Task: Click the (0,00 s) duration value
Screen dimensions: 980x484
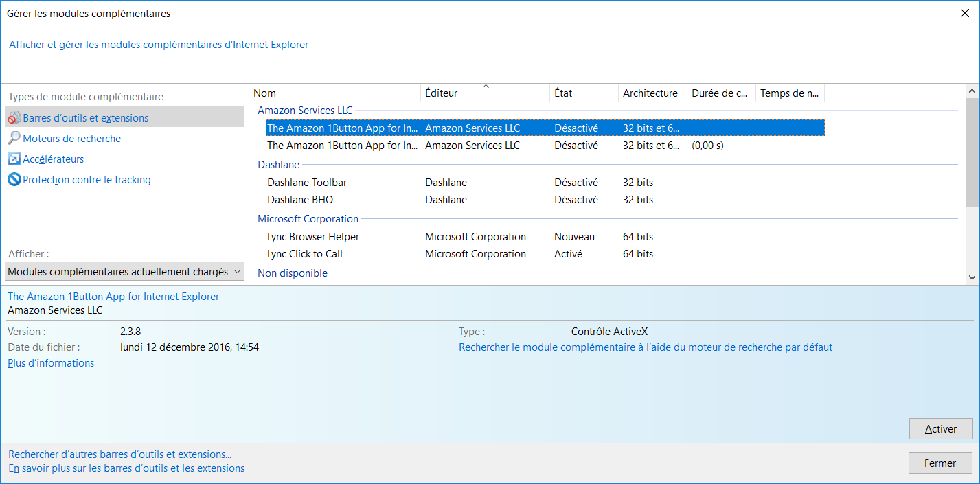Action: coord(707,145)
